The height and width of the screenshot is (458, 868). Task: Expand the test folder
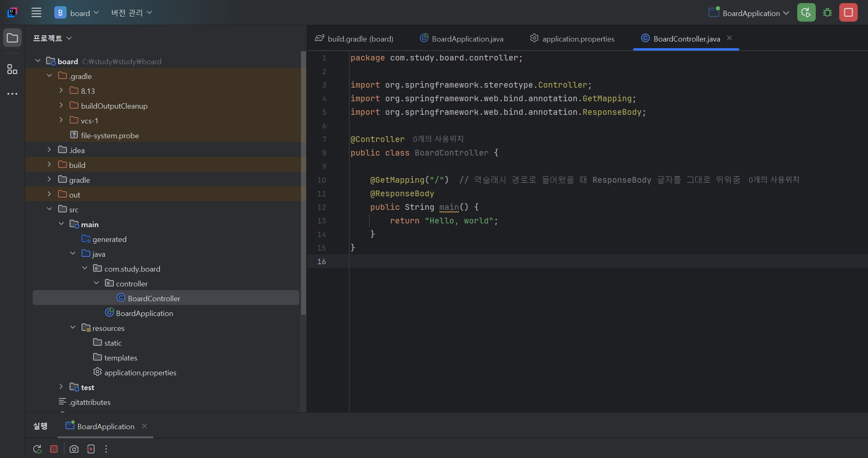click(x=61, y=387)
